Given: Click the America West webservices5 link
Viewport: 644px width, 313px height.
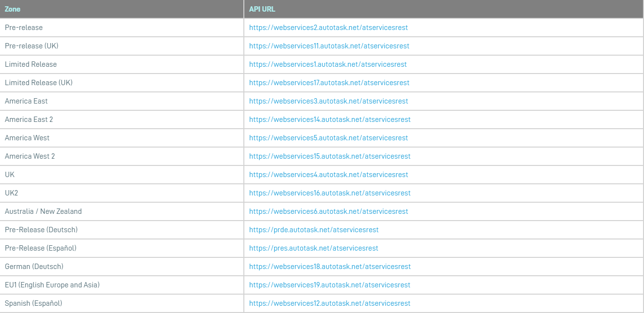Looking at the screenshot, I should coord(329,138).
